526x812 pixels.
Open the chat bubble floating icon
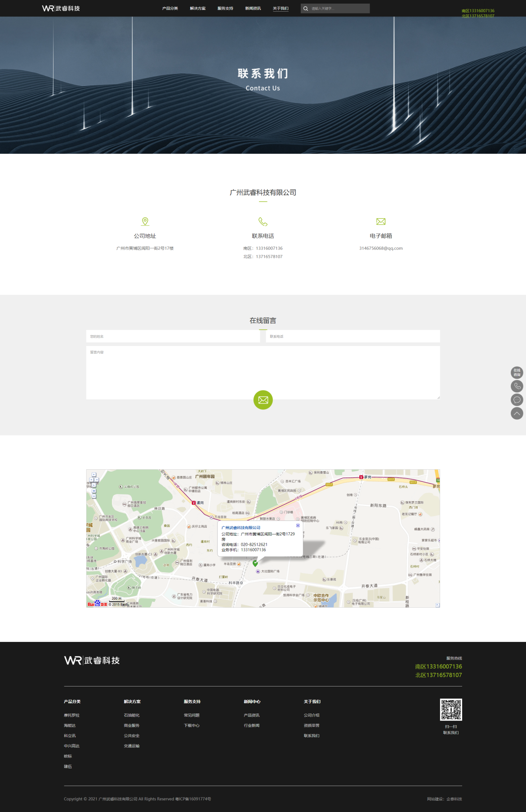517,400
